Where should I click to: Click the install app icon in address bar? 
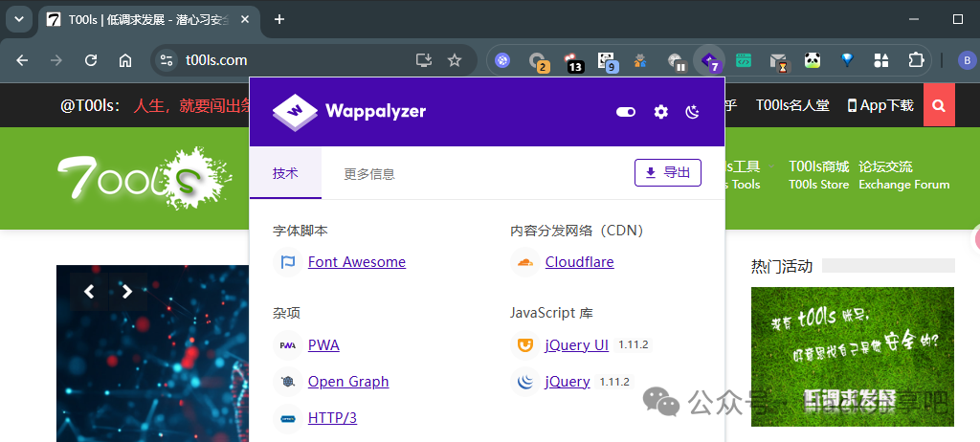coord(424,60)
